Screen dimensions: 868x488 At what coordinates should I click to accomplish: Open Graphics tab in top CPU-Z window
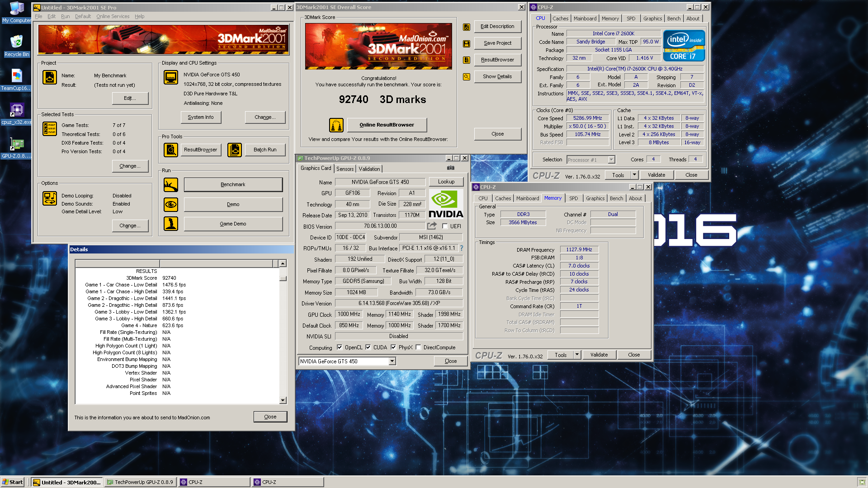(x=652, y=19)
